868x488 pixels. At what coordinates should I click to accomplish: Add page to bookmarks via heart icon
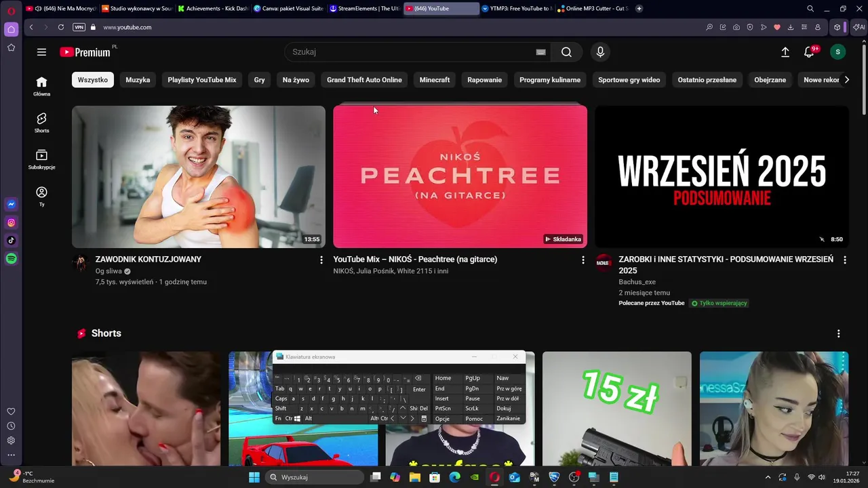tap(777, 27)
